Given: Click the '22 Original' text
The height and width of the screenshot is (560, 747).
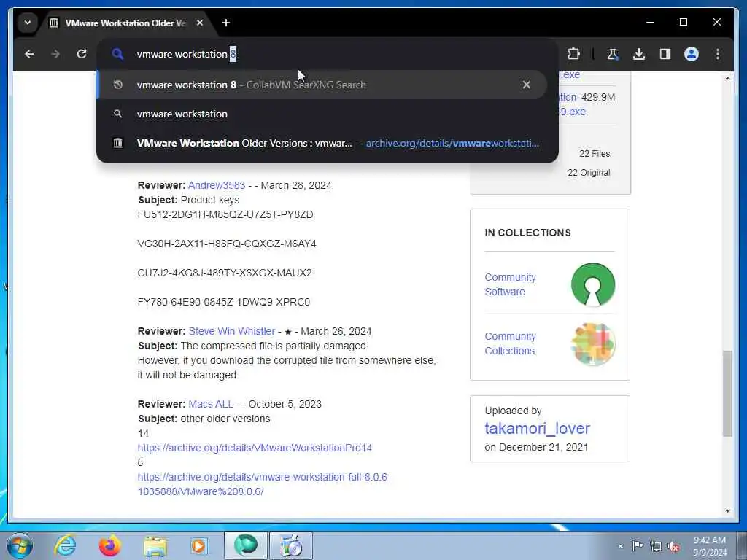Looking at the screenshot, I should click(589, 172).
